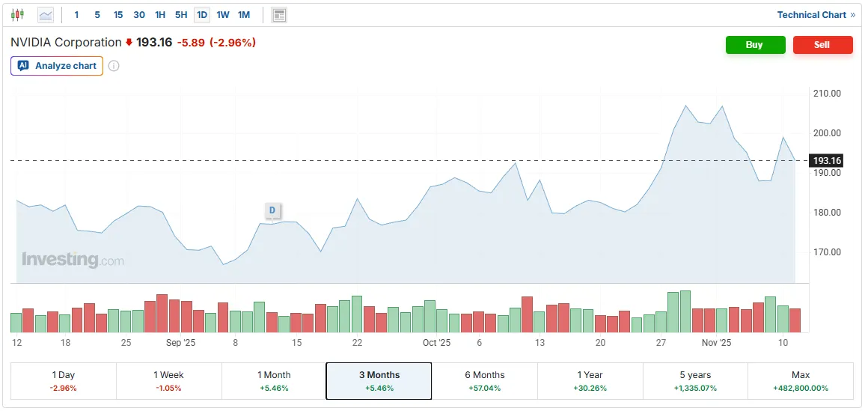The width and height of the screenshot is (868, 411).
Task: Switch to candlestick chart type
Action: 18,15
